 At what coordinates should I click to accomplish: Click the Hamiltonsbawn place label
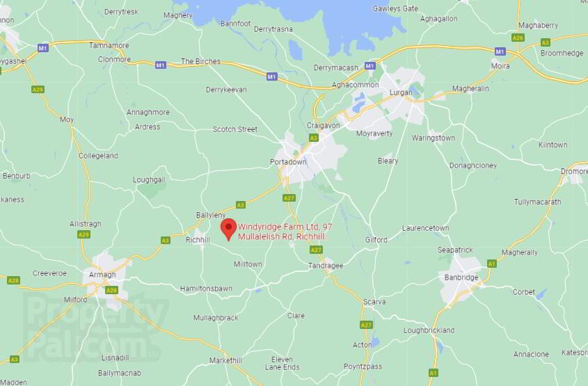206,289
